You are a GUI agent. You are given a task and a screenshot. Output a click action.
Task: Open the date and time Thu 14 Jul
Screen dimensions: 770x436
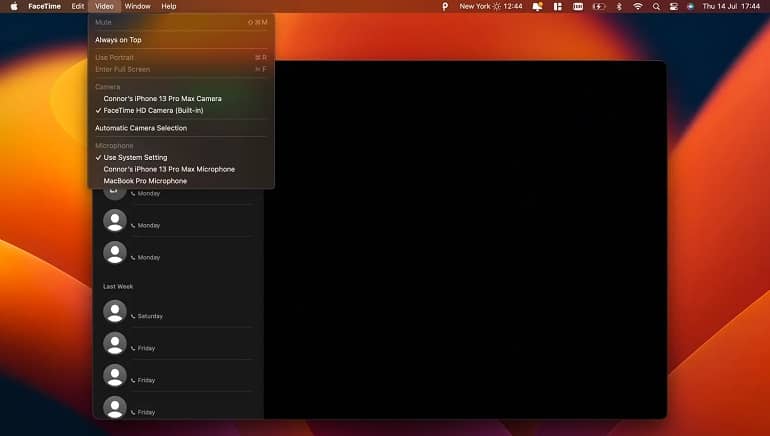pyautogui.click(x=731, y=6)
